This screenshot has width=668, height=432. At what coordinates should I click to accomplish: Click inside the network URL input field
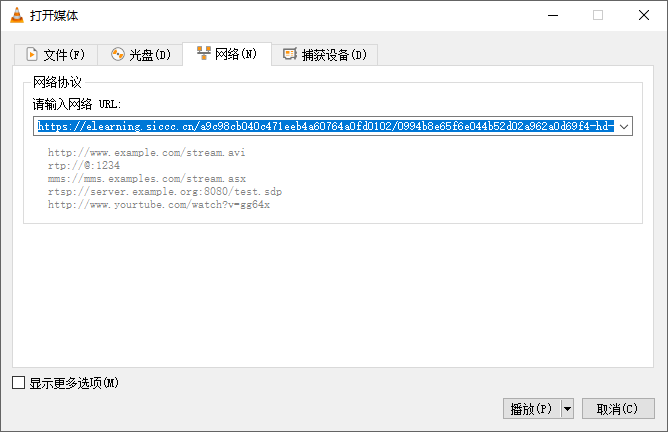pos(324,127)
